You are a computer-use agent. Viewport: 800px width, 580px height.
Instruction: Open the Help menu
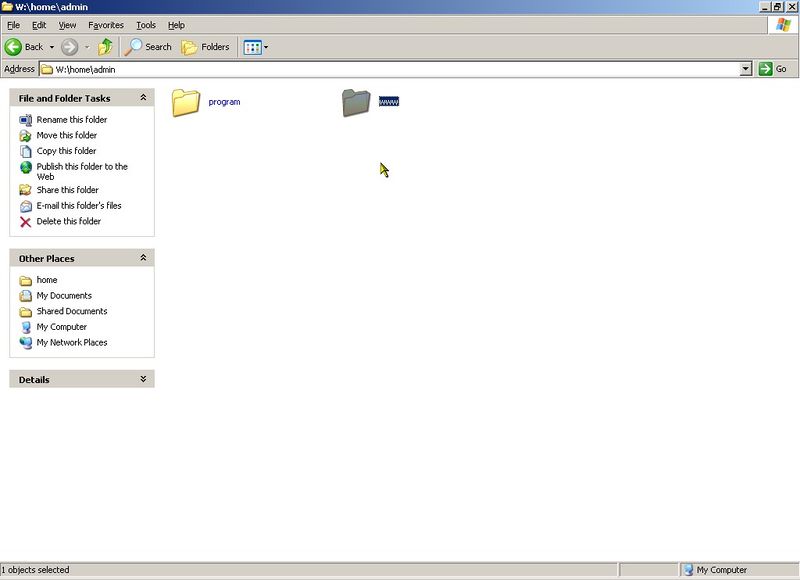click(x=176, y=25)
